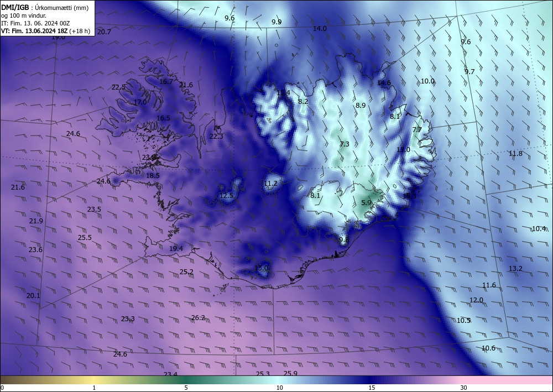The height and width of the screenshot is (392, 553).
Task: Click the 19.4 value on the map
Action: click(x=176, y=249)
